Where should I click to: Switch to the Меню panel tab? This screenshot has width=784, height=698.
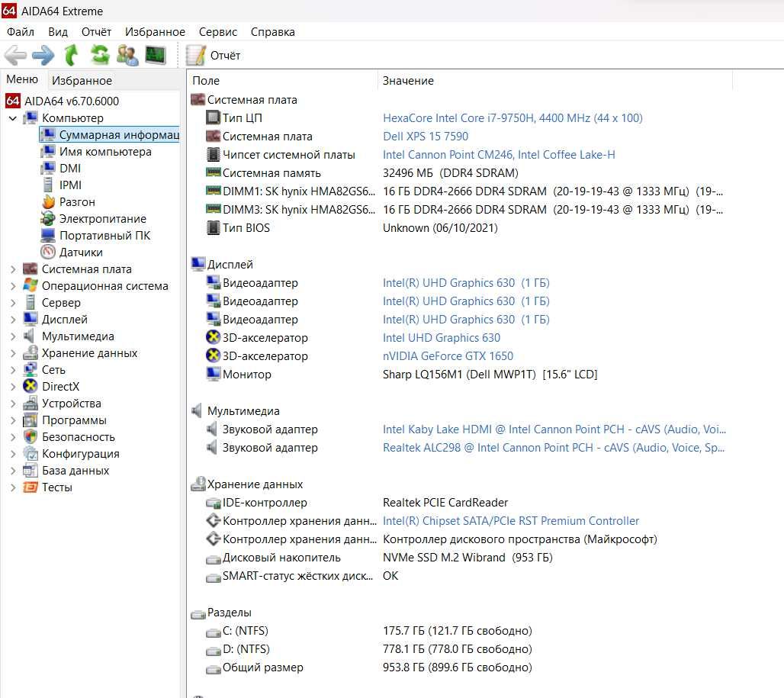click(22, 79)
